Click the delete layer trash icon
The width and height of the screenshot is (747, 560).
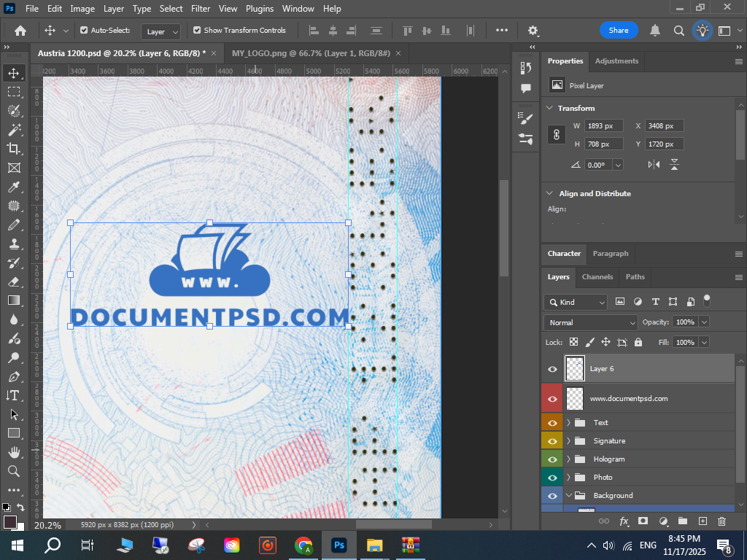point(721,521)
